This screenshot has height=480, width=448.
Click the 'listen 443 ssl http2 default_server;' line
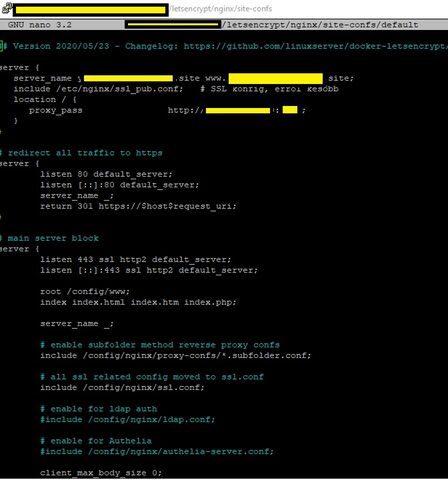tap(135, 260)
